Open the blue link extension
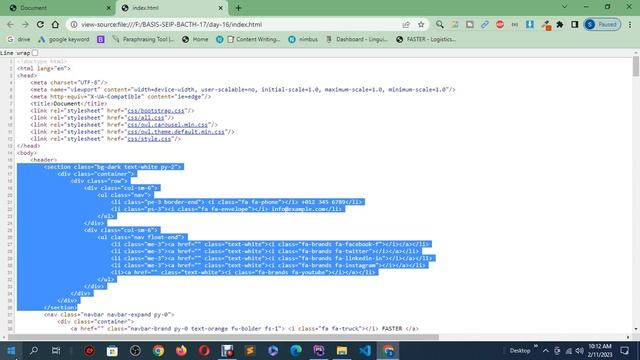The width and height of the screenshot is (640, 360). pyautogui.click(x=484, y=24)
